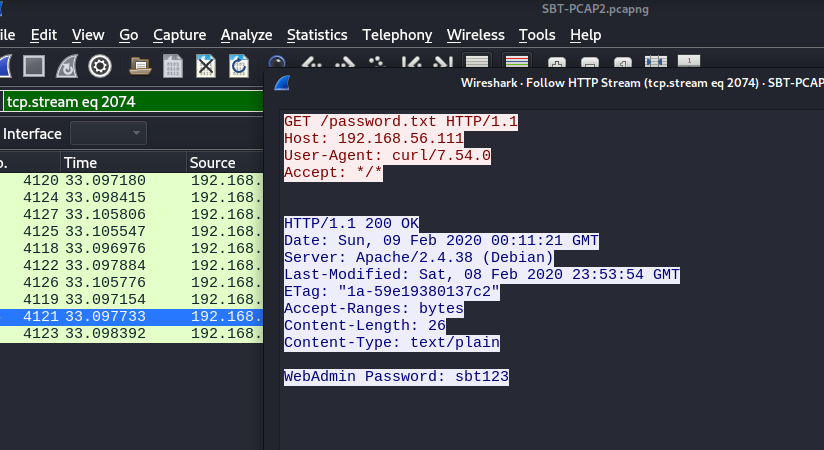
Task: Click HTTP/1.1 200 OK response line
Action: pyautogui.click(x=352, y=223)
